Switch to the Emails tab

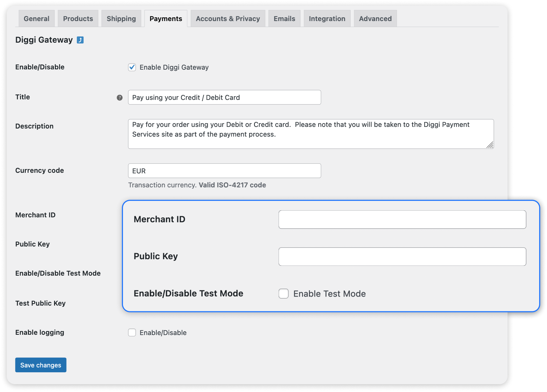point(284,19)
